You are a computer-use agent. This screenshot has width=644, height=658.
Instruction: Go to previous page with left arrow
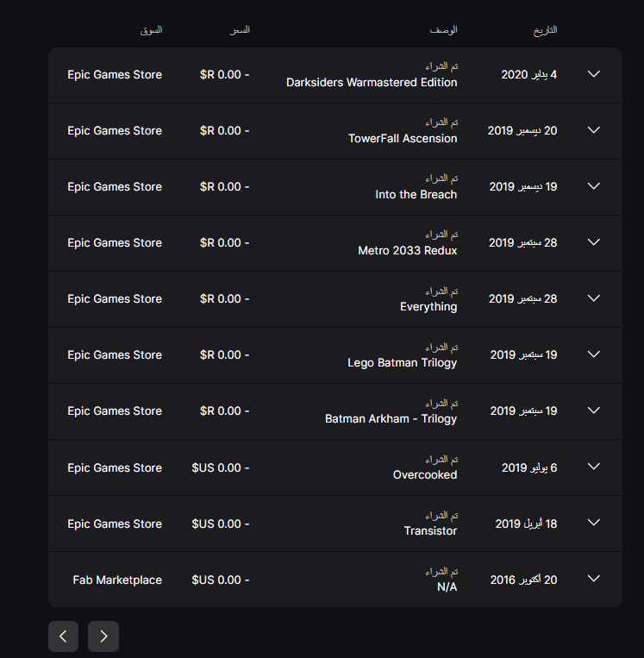[x=63, y=636]
